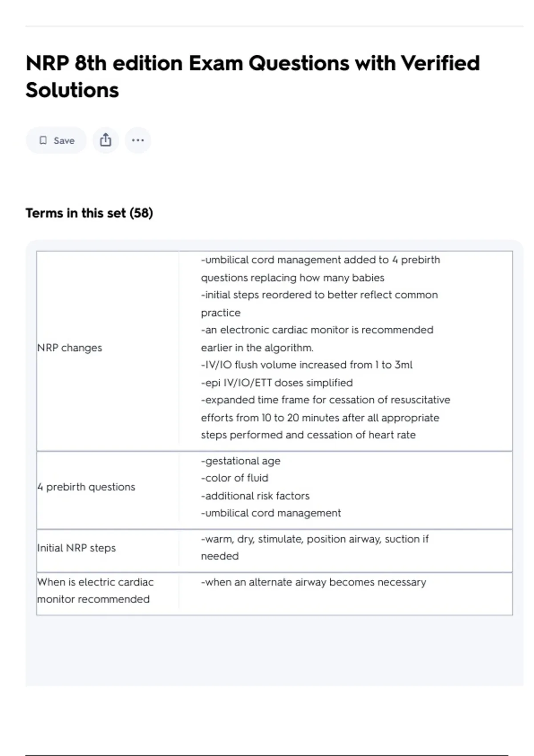Click the bookmark icon inside Save
Viewport: 534px width, 756px height.
[x=43, y=141]
